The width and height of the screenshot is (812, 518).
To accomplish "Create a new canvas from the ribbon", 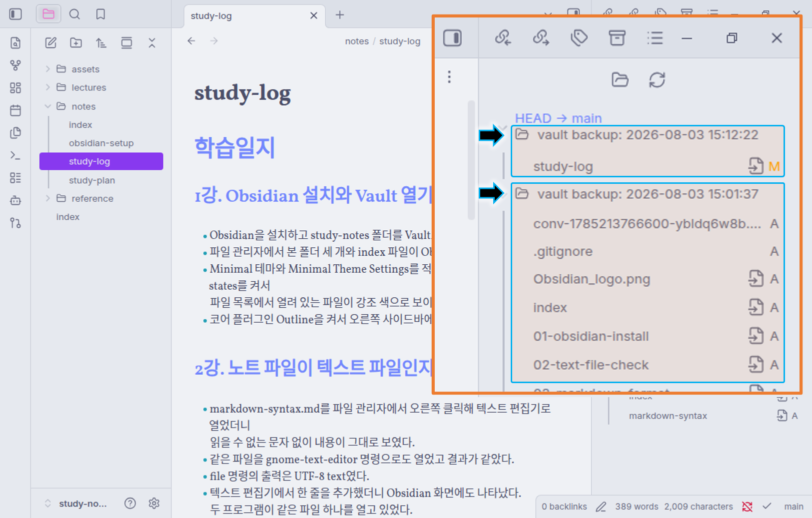I will (15, 88).
